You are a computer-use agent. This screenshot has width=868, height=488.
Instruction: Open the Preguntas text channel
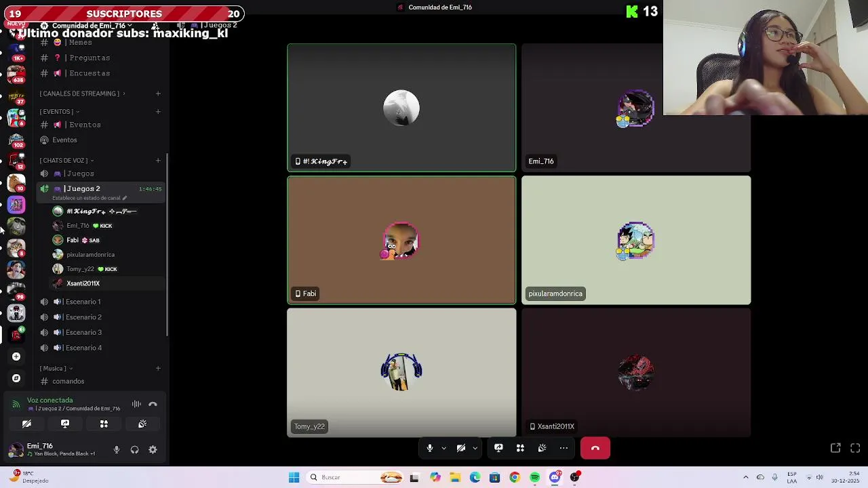pyautogui.click(x=100, y=58)
